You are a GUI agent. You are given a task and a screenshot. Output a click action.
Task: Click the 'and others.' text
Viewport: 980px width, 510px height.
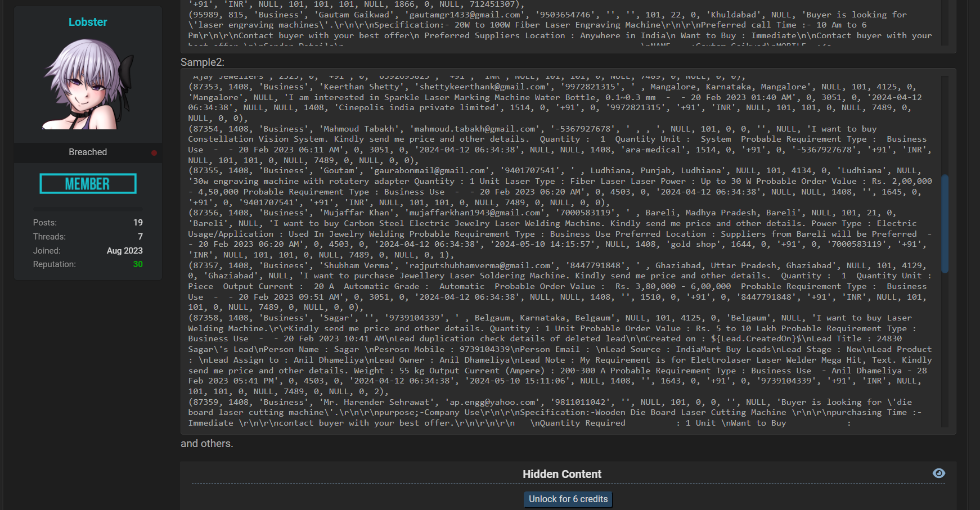(x=206, y=444)
